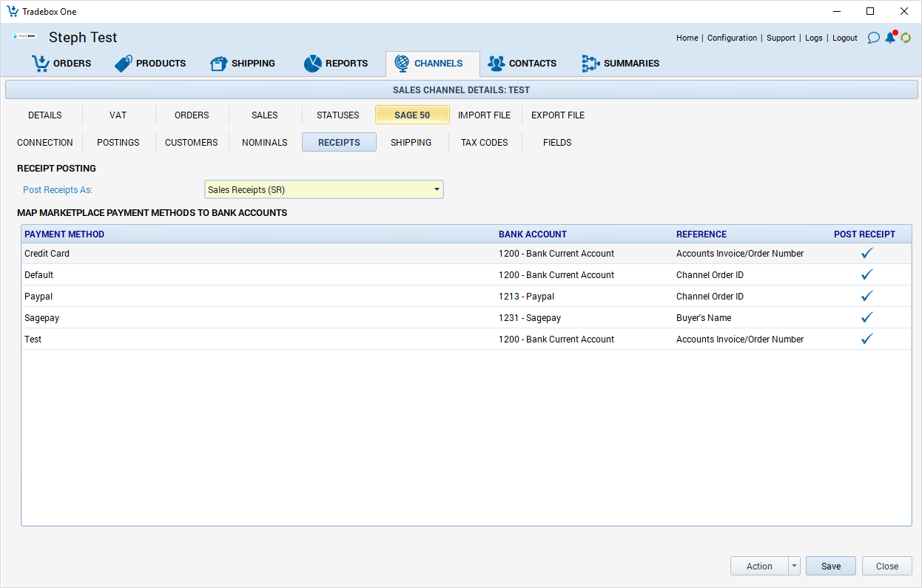Select Sagepay bank account cell 1231
Viewport: 922px width, 588px height.
530,318
